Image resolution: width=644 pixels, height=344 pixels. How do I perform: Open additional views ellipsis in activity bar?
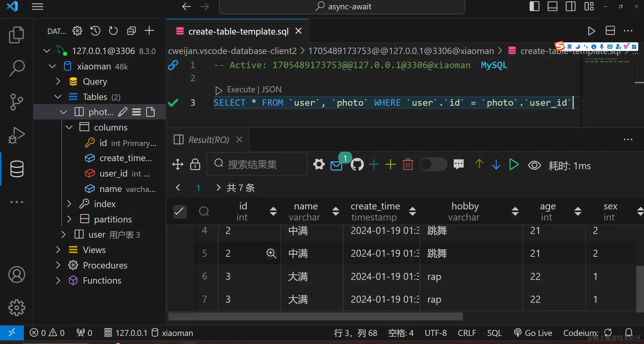coord(16,202)
